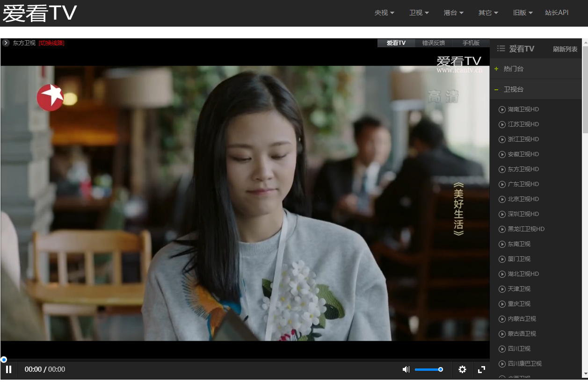The width and height of the screenshot is (588, 382).
Task: Click the video playback area
Action: click(245, 203)
